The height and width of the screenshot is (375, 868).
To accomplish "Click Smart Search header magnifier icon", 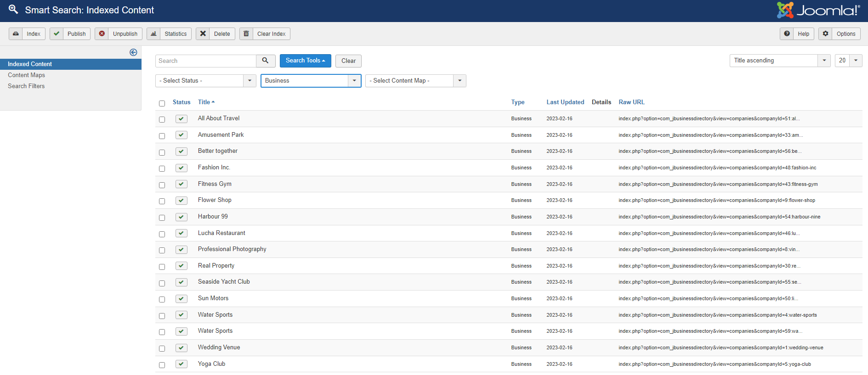I will coord(13,9).
